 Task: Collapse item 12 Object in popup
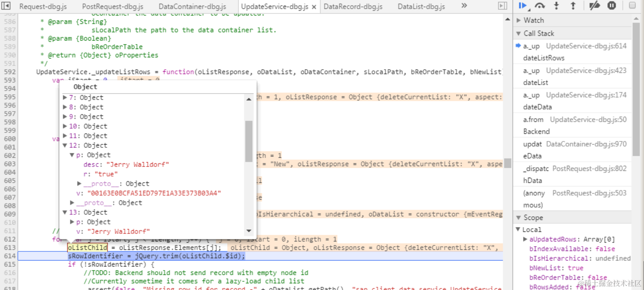65,145
